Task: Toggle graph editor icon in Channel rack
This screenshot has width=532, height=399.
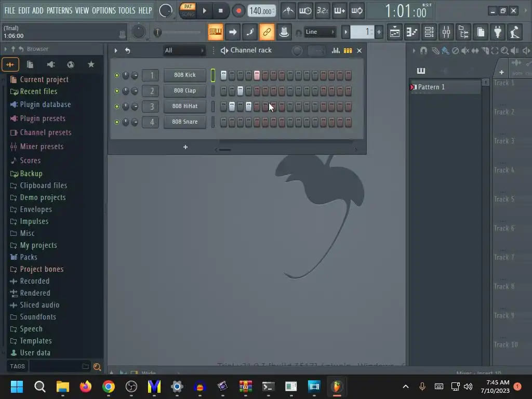Action: point(336,50)
